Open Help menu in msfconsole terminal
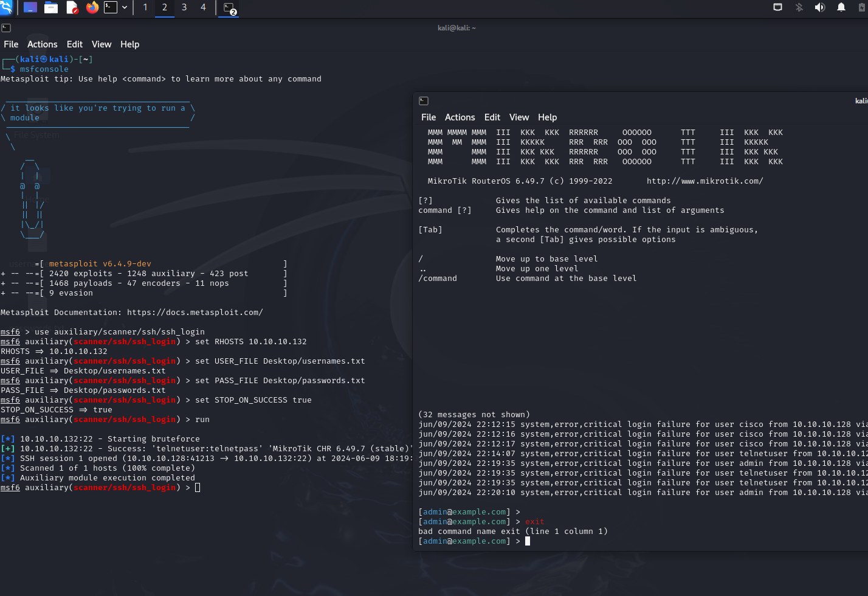 click(129, 44)
